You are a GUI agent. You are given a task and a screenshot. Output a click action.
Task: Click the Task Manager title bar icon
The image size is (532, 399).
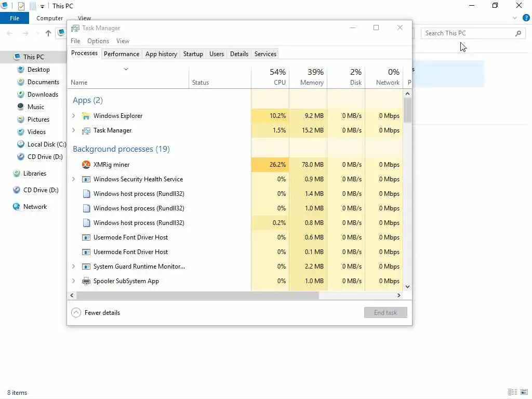click(x=75, y=28)
